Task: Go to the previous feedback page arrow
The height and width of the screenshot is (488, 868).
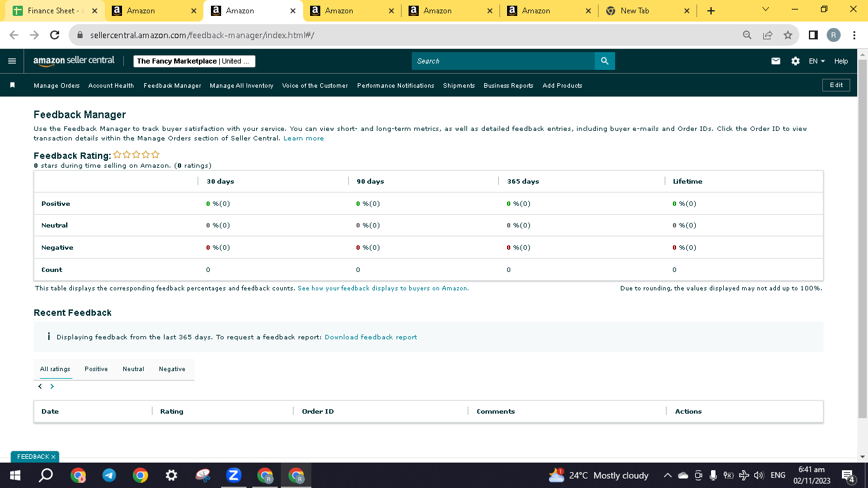Action: point(40,386)
